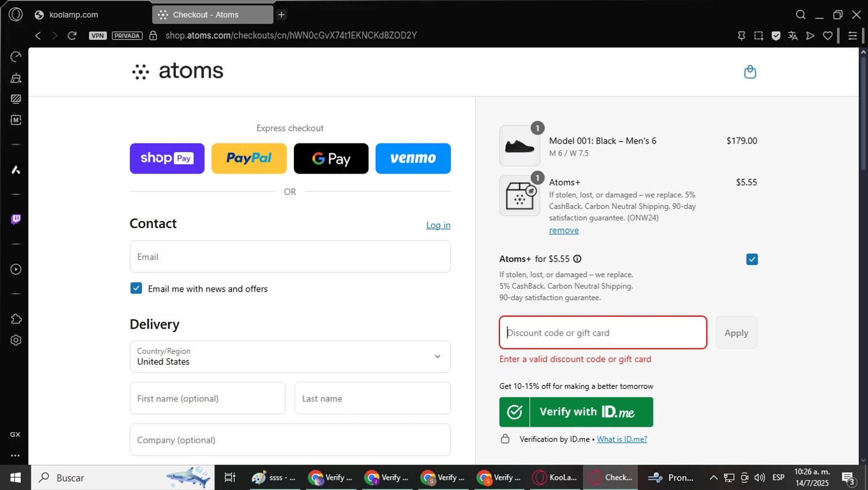
Task: Open the striped GX Control panel icon
Action: point(16,99)
